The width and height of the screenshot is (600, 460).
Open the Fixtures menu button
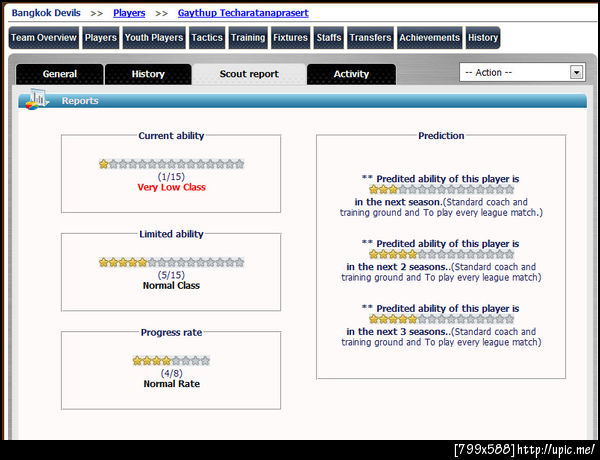coord(290,38)
